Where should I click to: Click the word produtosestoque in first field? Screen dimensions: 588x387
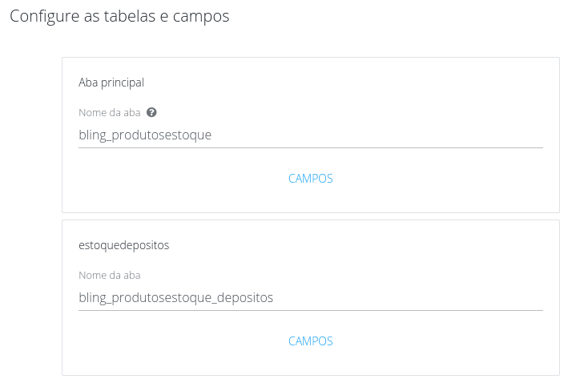coord(162,135)
